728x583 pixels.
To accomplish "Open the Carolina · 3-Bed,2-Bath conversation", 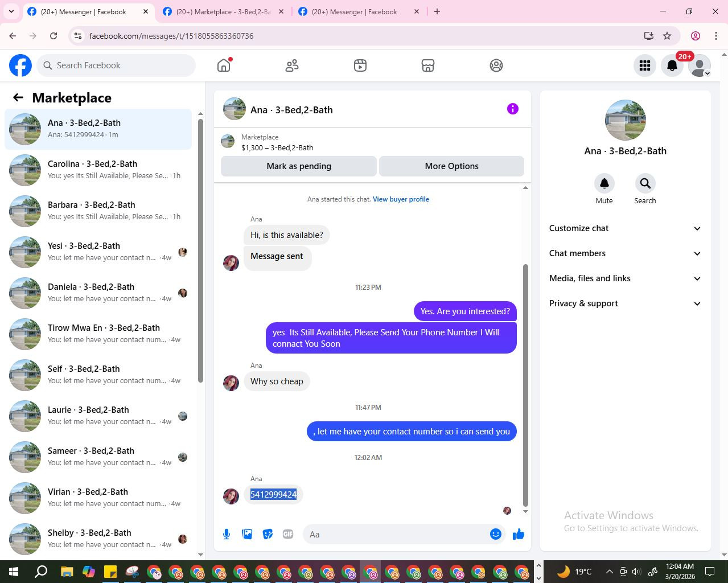I will 98,170.
